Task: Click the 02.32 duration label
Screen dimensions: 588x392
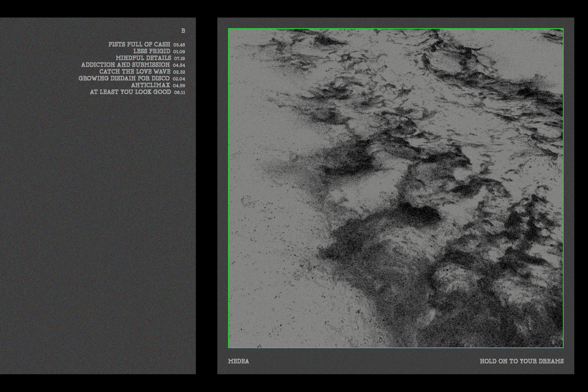Action: click(179, 72)
